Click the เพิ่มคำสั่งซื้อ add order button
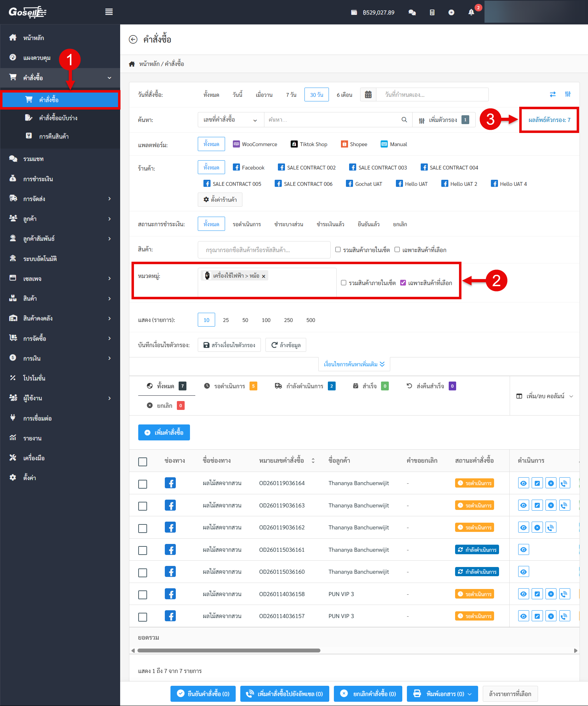The image size is (588, 706). (x=164, y=433)
